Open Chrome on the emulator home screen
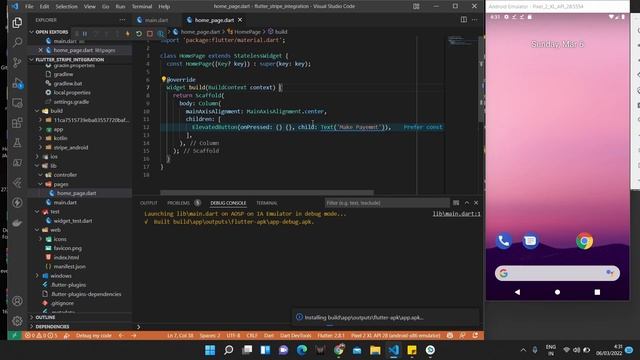The image size is (640, 360). point(584,241)
